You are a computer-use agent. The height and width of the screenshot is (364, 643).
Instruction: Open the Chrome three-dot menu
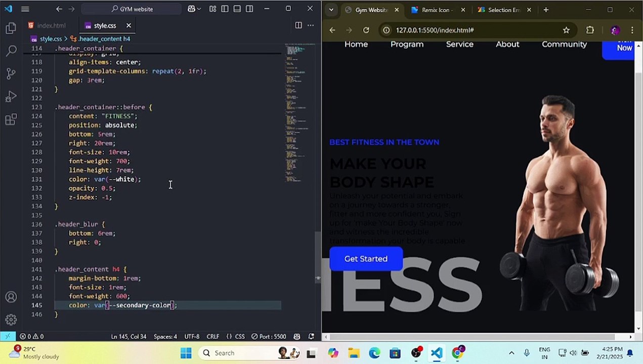(x=632, y=30)
